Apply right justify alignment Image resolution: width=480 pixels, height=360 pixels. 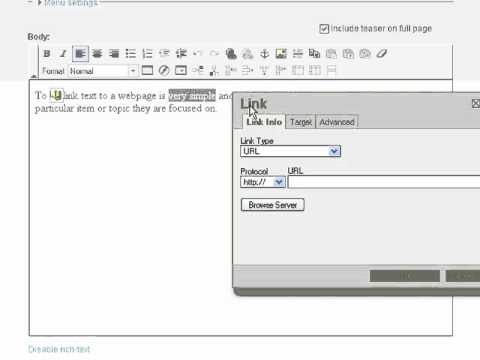[x=114, y=54]
